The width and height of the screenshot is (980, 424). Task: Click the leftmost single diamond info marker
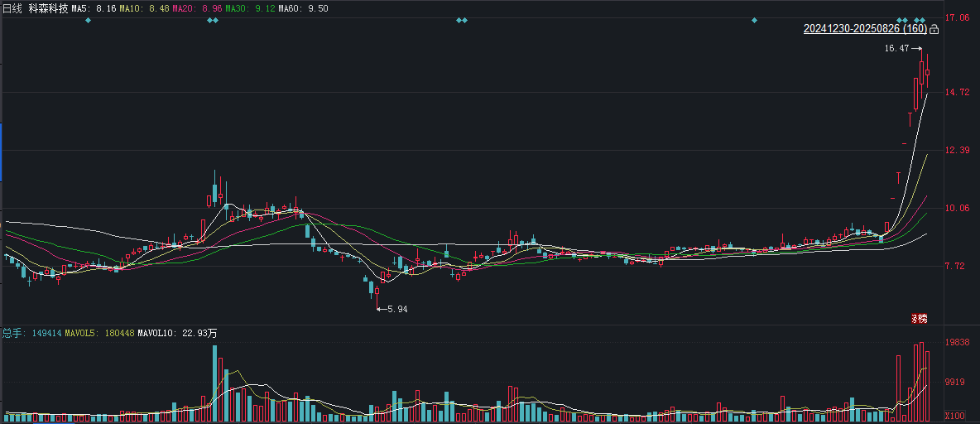(88, 21)
